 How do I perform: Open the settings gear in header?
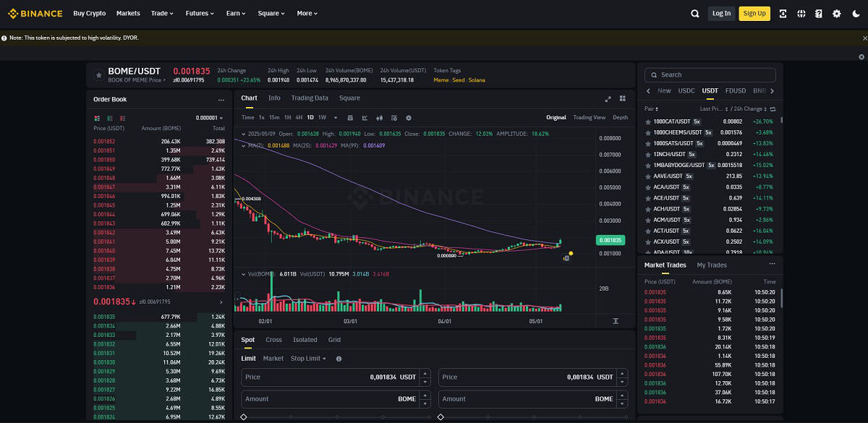click(837, 13)
